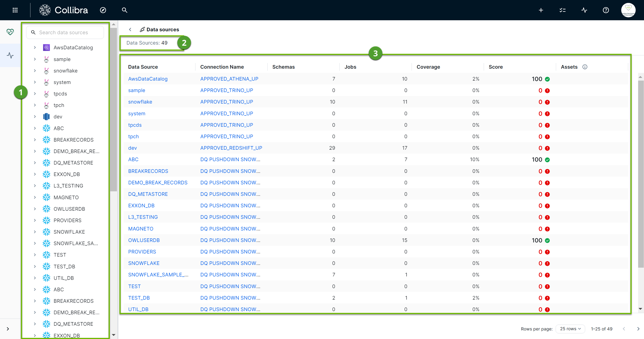Open APPROVED_REDSHIFT_UP connection link

pyautogui.click(x=231, y=148)
